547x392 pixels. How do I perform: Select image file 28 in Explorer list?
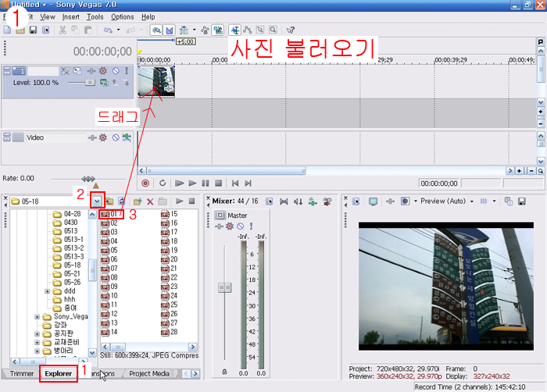[x=170, y=332]
